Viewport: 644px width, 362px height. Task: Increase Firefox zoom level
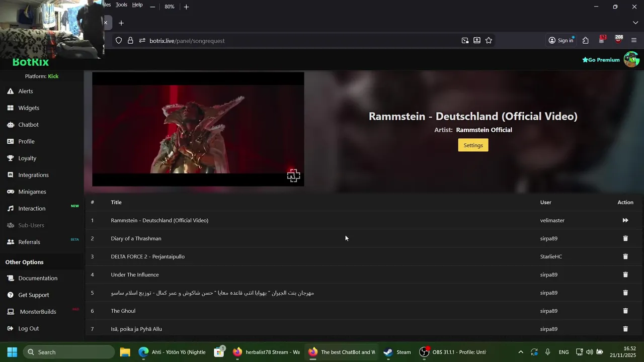coord(186,7)
